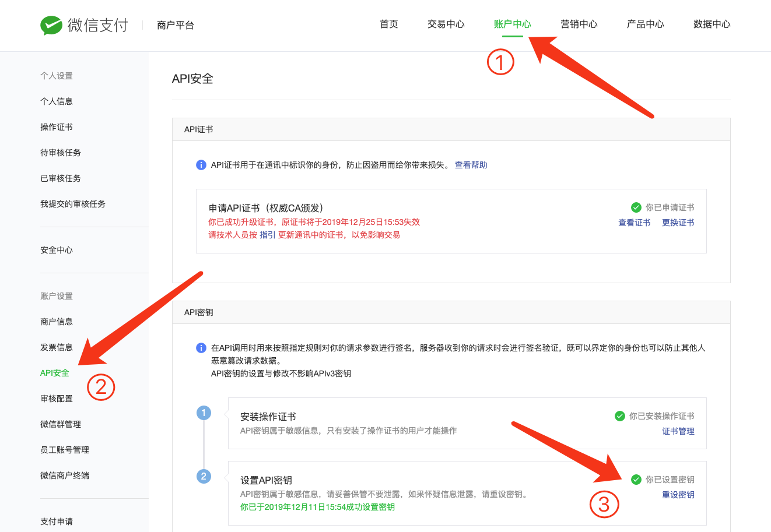Open 产品中心 in top navigation

646,24
